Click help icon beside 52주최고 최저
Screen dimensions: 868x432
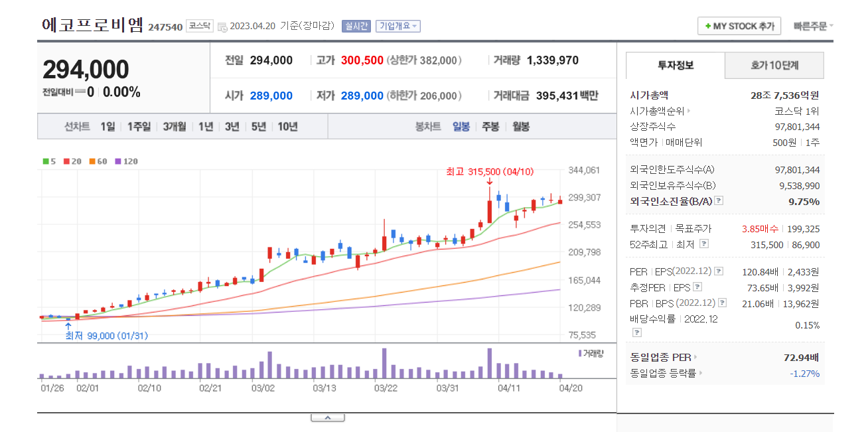point(704,244)
